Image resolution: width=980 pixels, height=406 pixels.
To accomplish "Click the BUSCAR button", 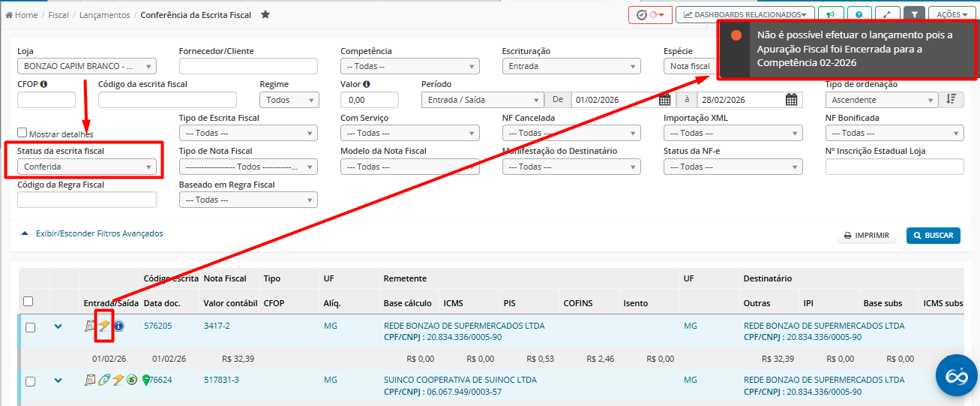I will (933, 236).
